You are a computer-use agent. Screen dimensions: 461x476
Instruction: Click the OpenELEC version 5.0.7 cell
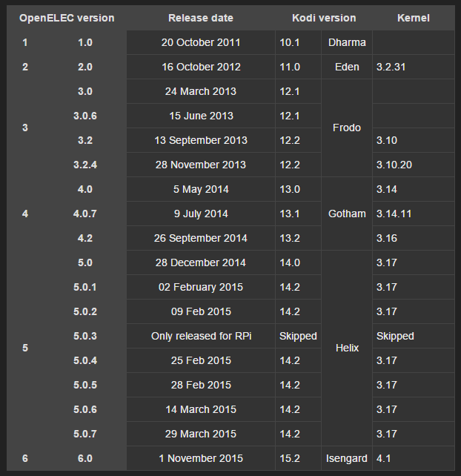85,434
